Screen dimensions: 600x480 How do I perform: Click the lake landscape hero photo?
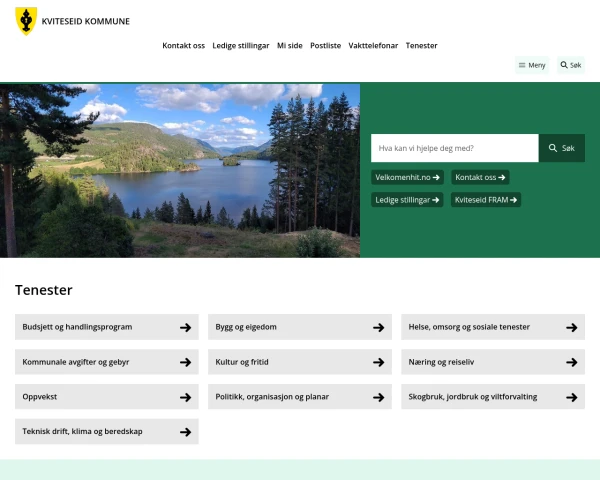coord(180,170)
